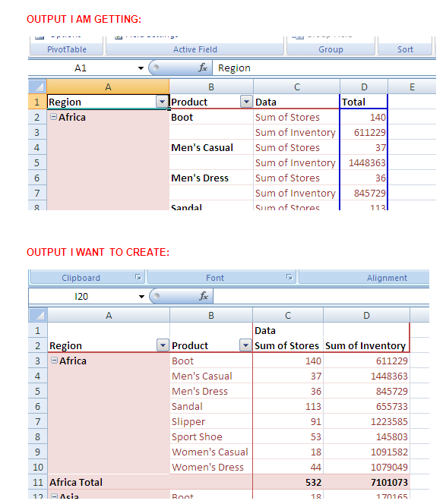Click the empty formula bar next to I20
446x504 pixels.
pyautogui.click(x=321, y=296)
